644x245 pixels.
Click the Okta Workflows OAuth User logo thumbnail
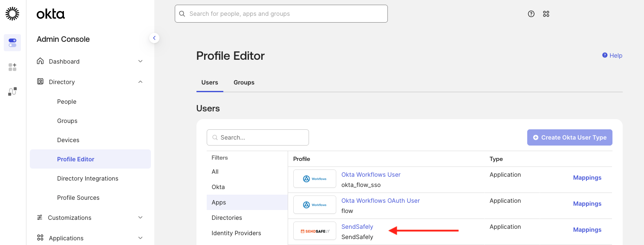pyautogui.click(x=315, y=205)
